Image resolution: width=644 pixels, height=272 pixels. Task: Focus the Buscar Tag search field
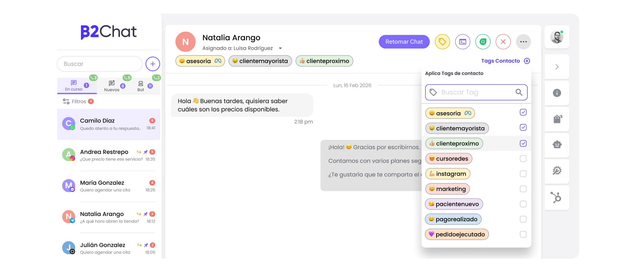tap(476, 92)
